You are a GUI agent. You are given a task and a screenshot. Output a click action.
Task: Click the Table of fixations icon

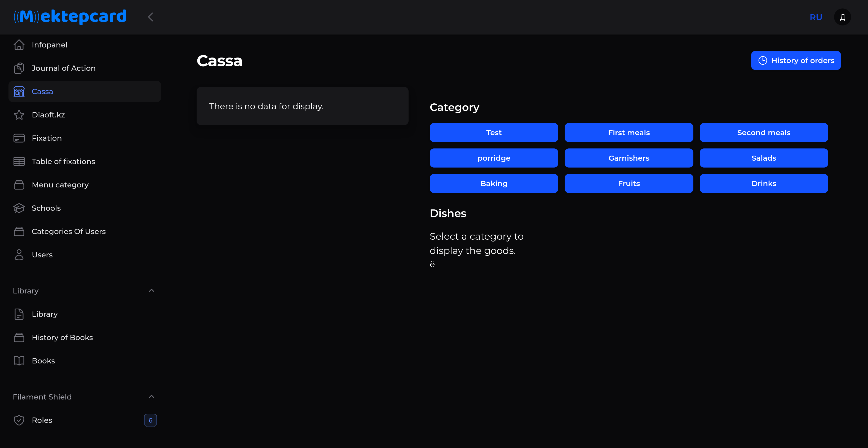pyautogui.click(x=19, y=161)
